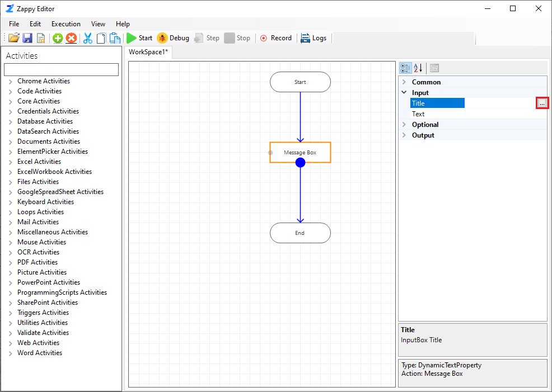Toggle Categorized view in properties panel

[405, 68]
